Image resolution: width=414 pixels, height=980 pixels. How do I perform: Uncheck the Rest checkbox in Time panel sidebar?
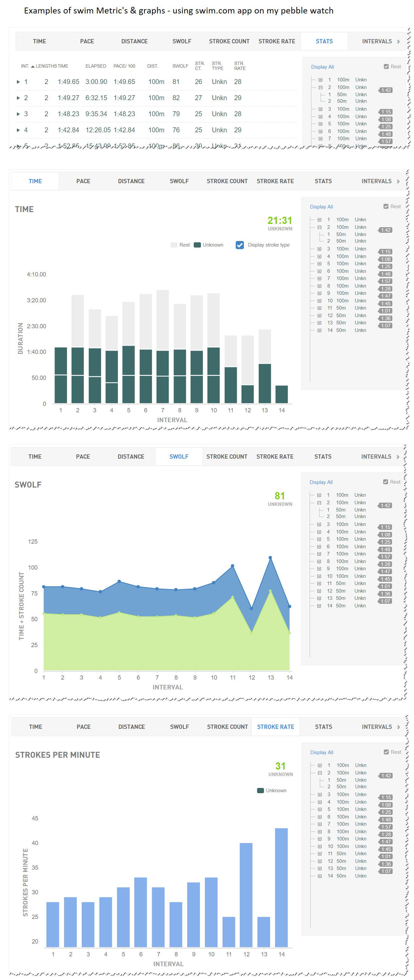(386, 207)
